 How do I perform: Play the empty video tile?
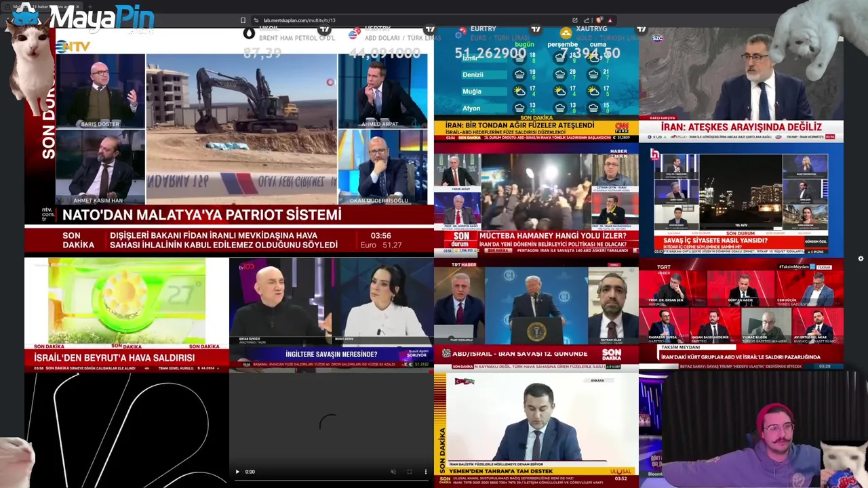(237, 472)
